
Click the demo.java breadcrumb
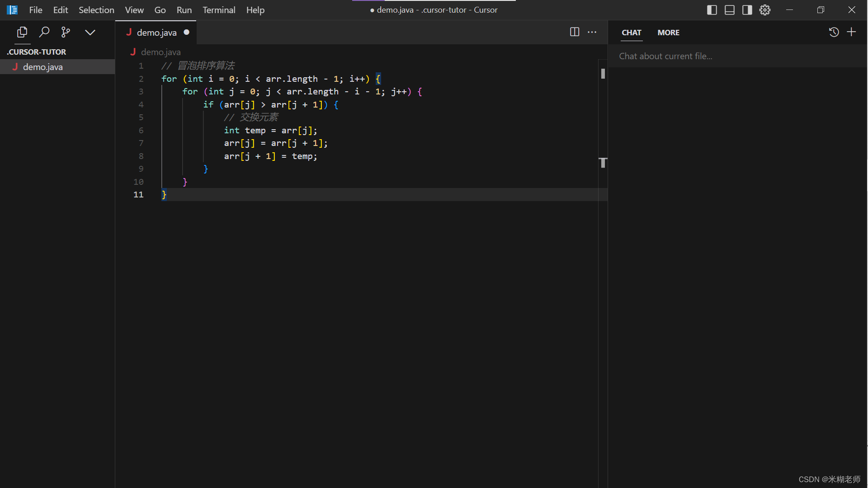(160, 52)
